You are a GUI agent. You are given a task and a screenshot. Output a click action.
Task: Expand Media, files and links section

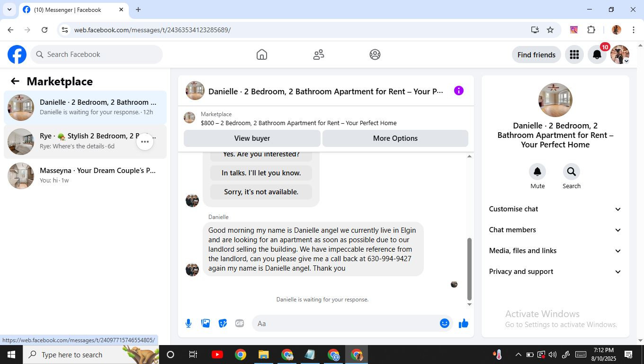click(555, 251)
